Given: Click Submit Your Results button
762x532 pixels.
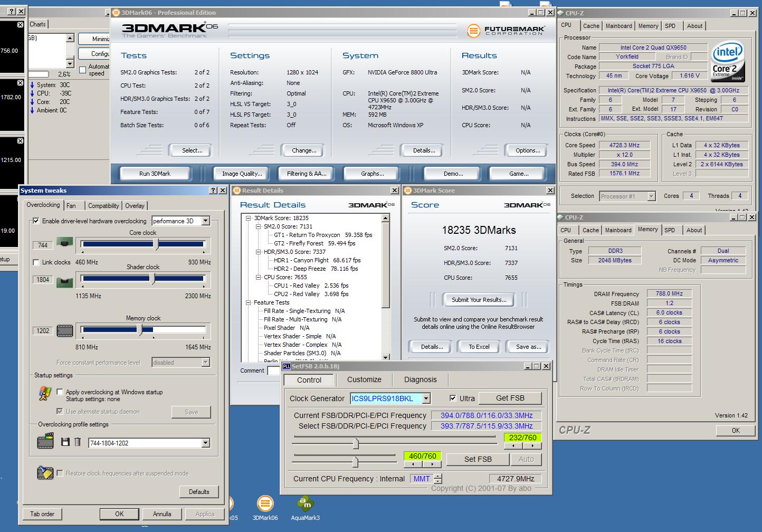Looking at the screenshot, I should pos(479,300).
